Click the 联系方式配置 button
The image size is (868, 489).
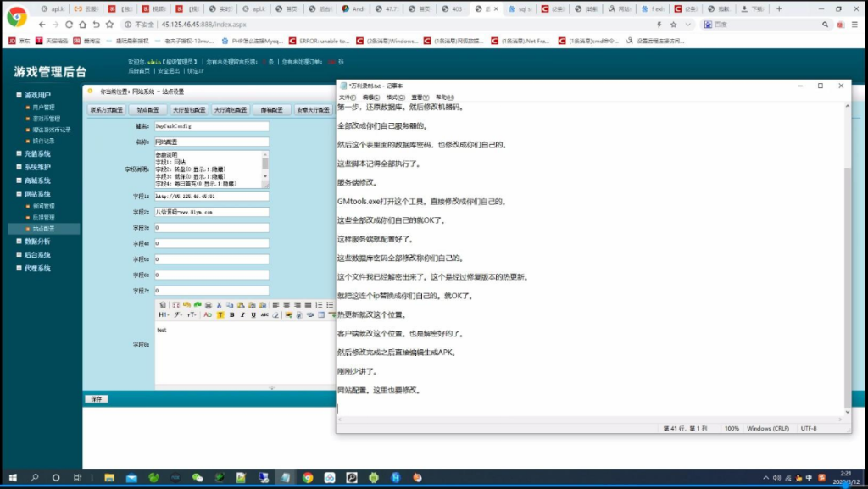(x=106, y=110)
